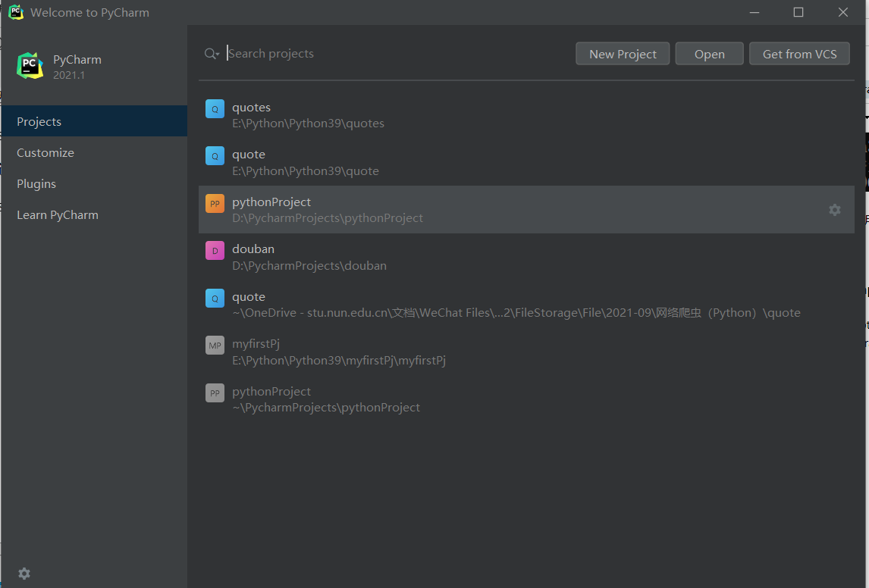
Task: Click the quotes project Q icon
Action: coord(215,109)
